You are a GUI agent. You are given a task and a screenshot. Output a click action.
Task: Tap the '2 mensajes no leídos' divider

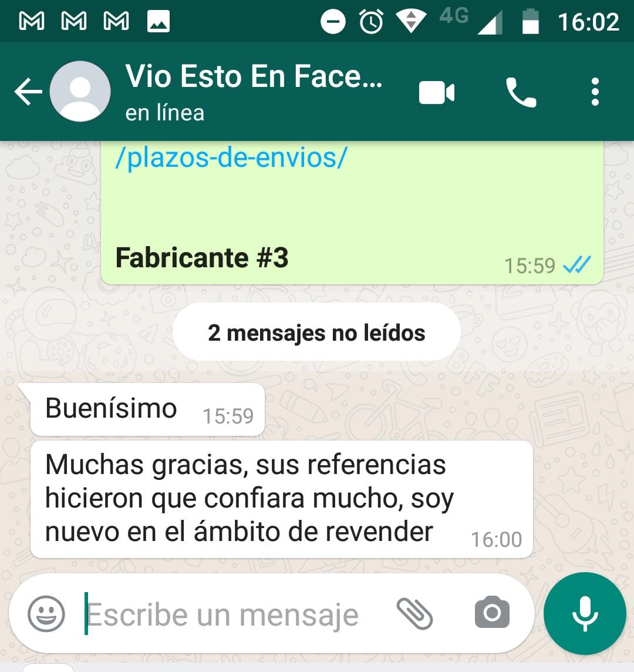[316, 332]
